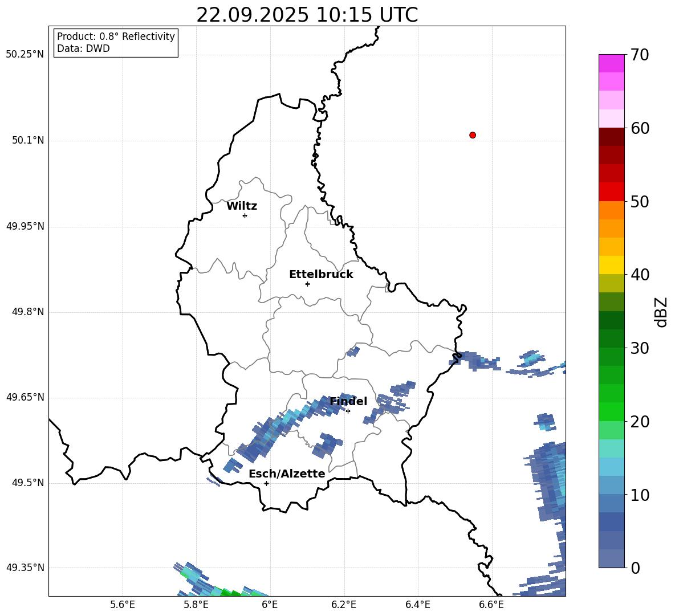Click the 6.4°E longitude label
The width and height of the screenshot is (675, 616).
click(417, 605)
